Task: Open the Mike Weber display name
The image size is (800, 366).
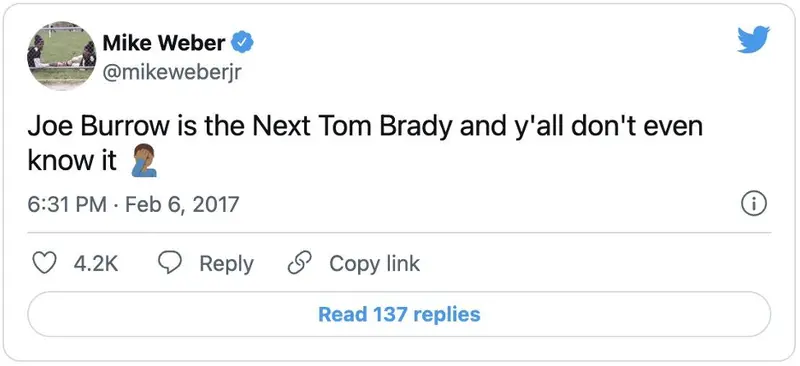Action: (x=164, y=43)
